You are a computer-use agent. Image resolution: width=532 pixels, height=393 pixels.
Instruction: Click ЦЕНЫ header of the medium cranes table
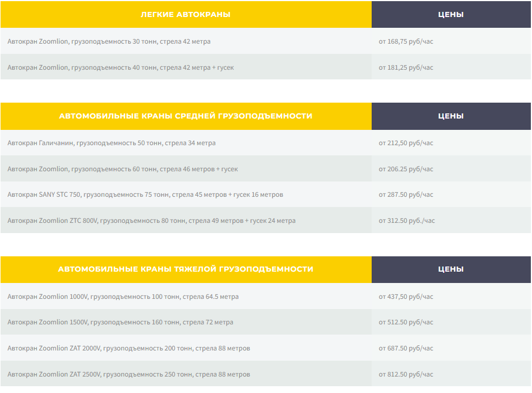click(450, 116)
